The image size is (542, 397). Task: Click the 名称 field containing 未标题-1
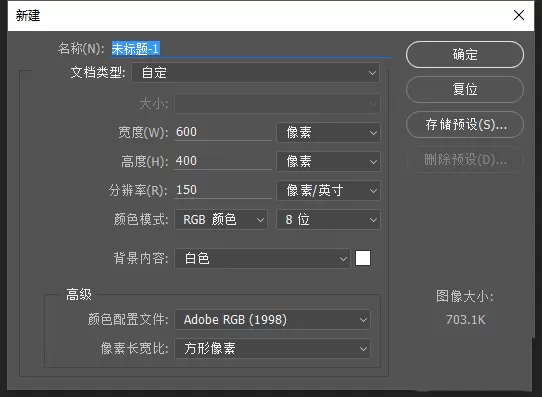click(251, 49)
